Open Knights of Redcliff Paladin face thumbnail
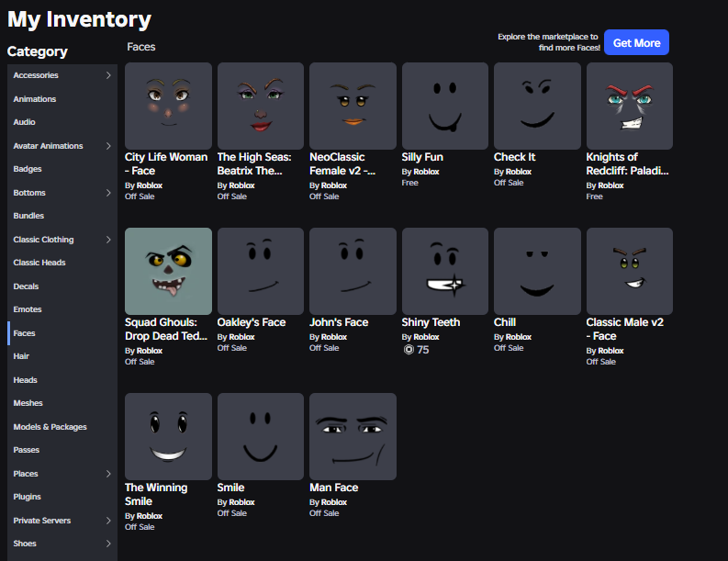The height and width of the screenshot is (561, 728). 630,106
